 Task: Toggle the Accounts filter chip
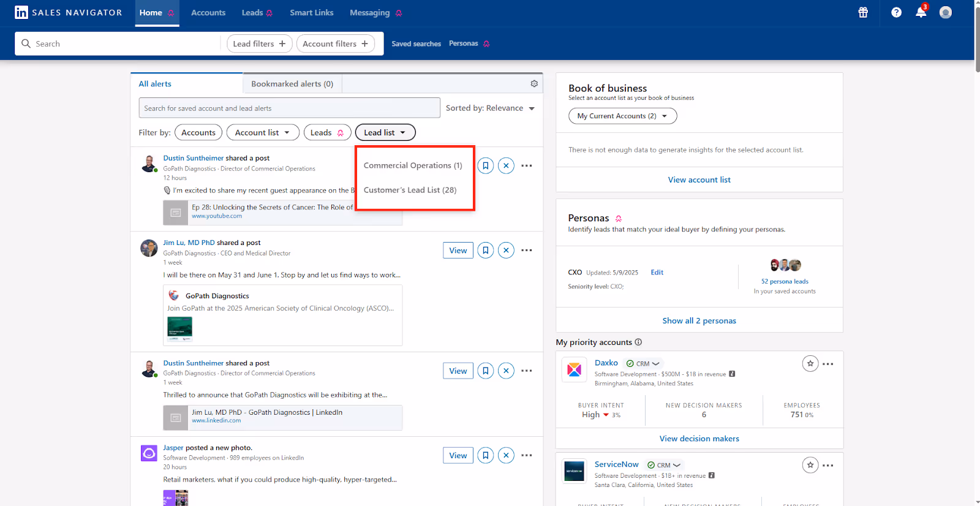tap(198, 132)
